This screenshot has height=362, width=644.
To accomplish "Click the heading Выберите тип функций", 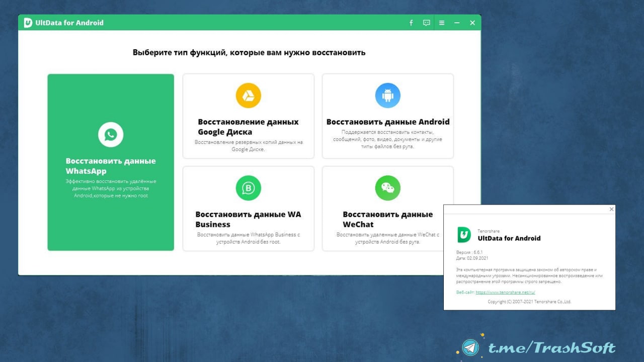I will (x=249, y=52).
